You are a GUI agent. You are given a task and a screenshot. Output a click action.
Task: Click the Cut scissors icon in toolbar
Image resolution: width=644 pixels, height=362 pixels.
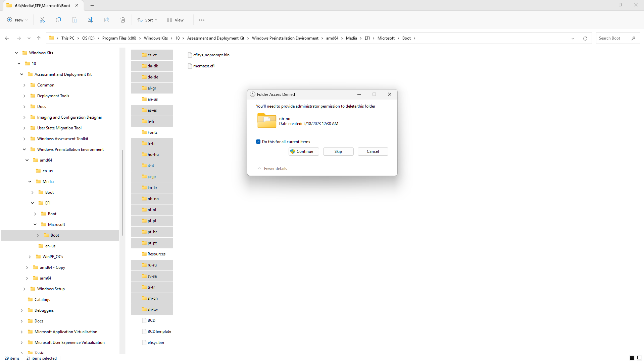click(x=42, y=20)
